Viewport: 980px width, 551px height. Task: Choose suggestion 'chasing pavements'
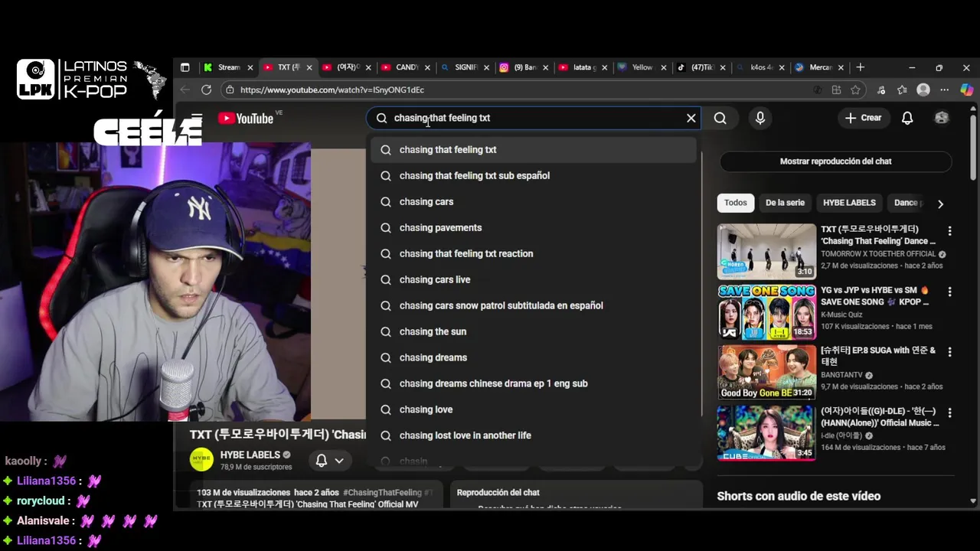pyautogui.click(x=533, y=228)
